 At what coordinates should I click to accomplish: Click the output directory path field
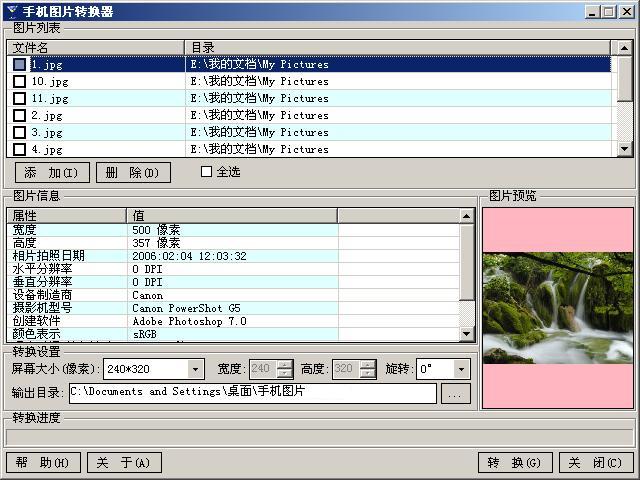pos(252,393)
